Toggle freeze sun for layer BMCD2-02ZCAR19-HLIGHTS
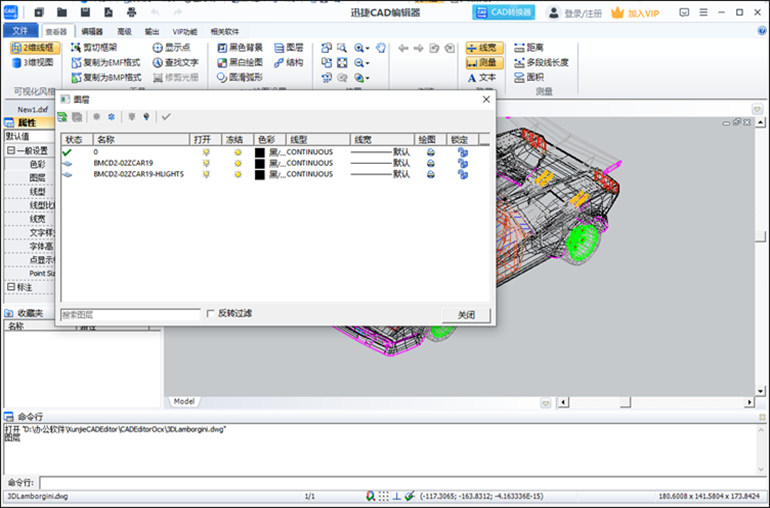This screenshot has height=508, width=770. (x=238, y=174)
